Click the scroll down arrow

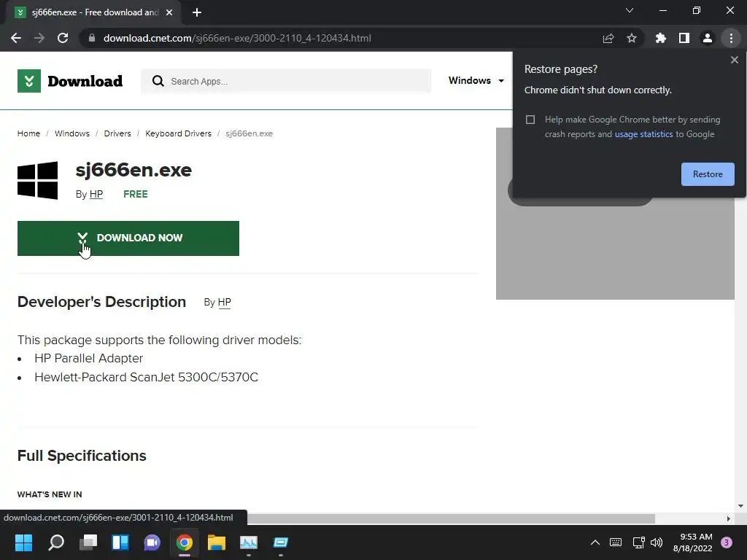[x=740, y=506]
